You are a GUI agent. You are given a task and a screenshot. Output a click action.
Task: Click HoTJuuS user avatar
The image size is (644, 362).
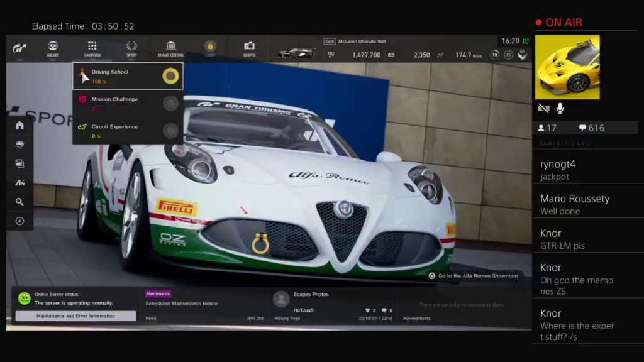[x=281, y=299]
